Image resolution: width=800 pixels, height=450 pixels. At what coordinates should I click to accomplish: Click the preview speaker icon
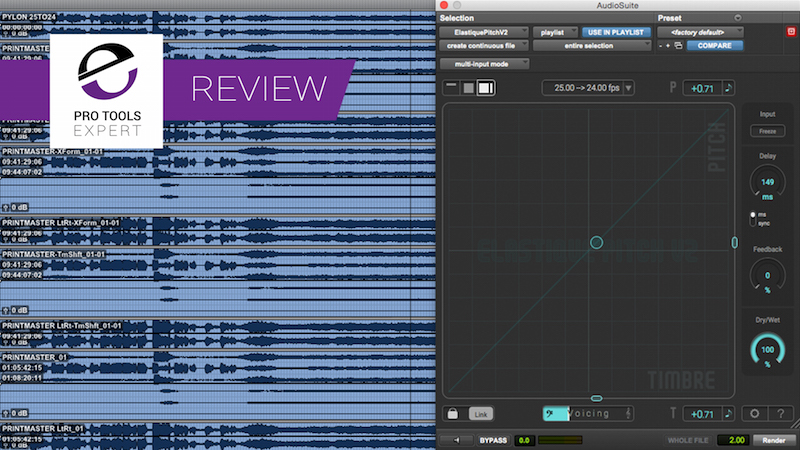pos(457,440)
